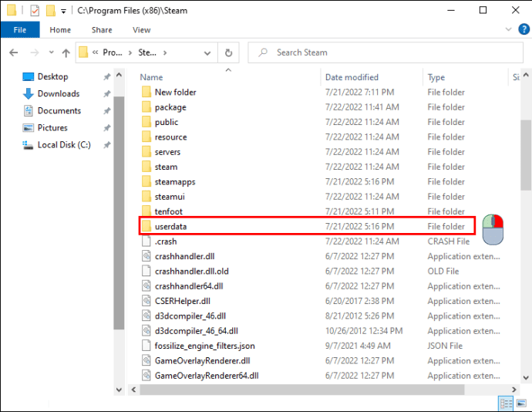Switch to the details view layout
The height and width of the screenshot is (412, 532).
point(506,404)
